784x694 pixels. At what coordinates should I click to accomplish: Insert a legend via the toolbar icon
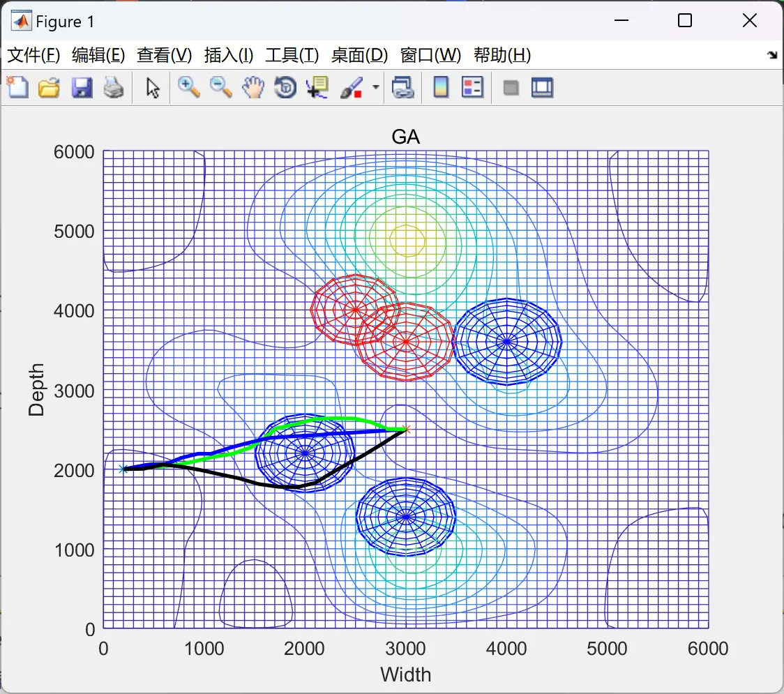472,88
